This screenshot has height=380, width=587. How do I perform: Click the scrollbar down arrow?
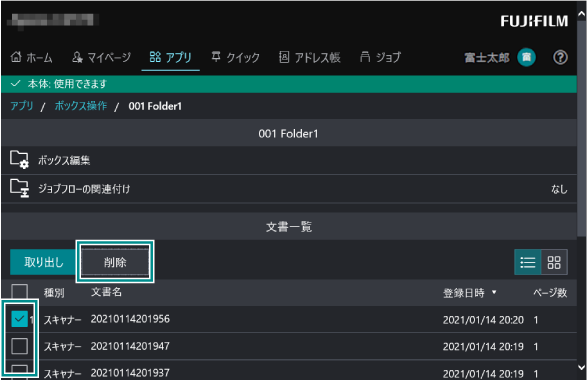[581, 367]
